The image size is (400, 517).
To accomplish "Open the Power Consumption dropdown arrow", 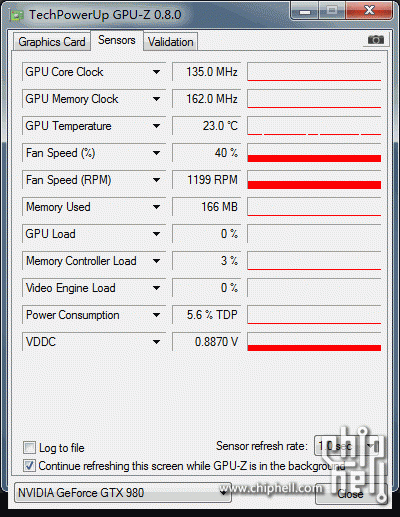I will point(156,315).
